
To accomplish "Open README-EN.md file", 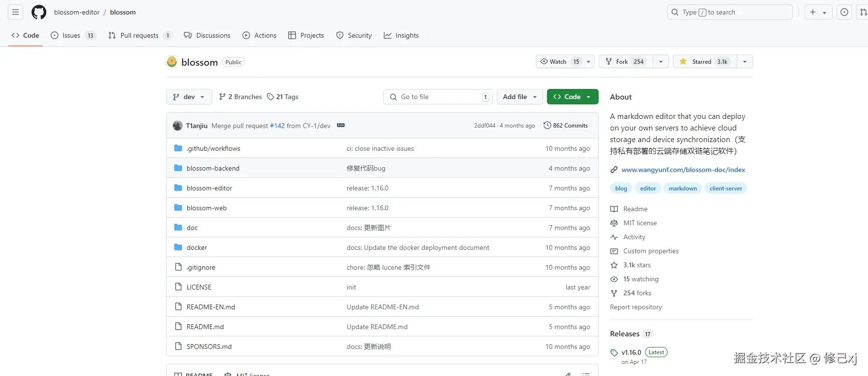I will [211, 307].
